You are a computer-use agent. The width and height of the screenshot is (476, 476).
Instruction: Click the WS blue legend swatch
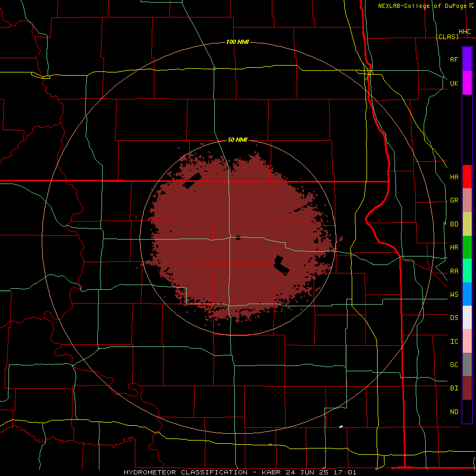(467, 294)
